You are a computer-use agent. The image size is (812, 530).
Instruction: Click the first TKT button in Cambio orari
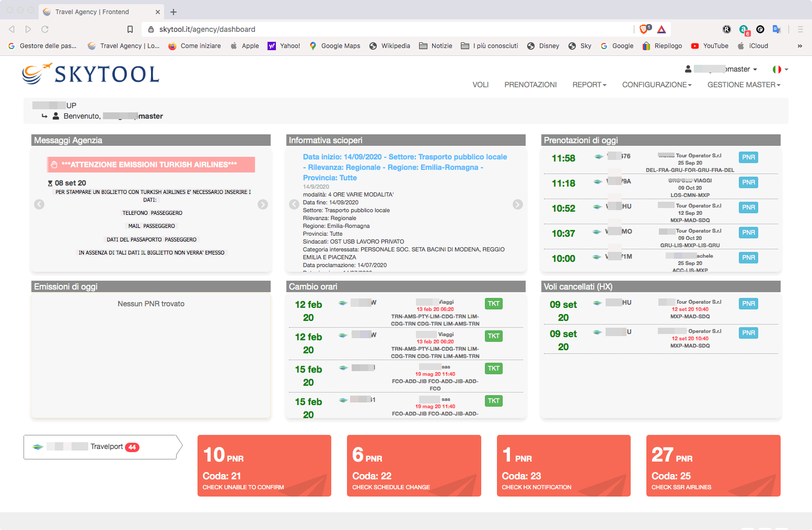(x=493, y=304)
